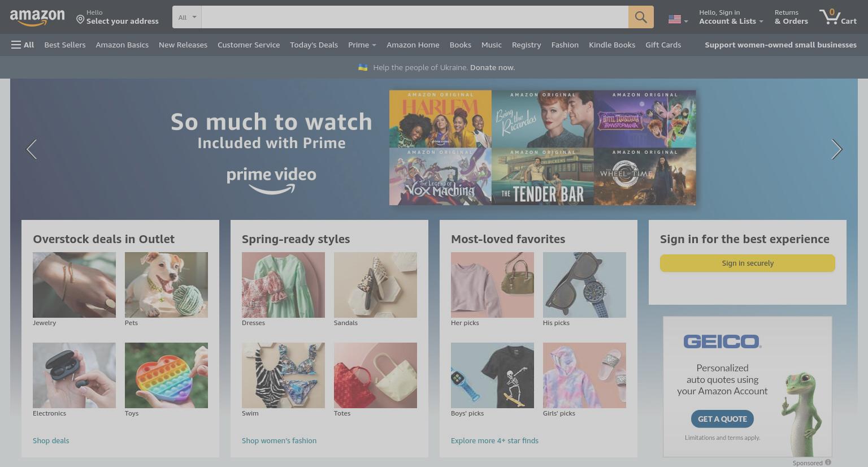The height and width of the screenshot is (467, 868).
Task: Open Kindle Books
Action: click(x=612, y=45)
